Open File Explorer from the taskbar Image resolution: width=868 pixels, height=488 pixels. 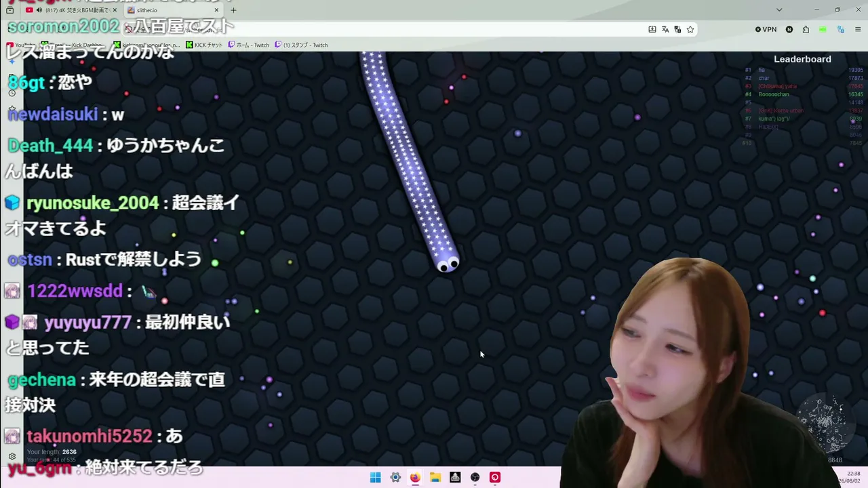[435, 477]
